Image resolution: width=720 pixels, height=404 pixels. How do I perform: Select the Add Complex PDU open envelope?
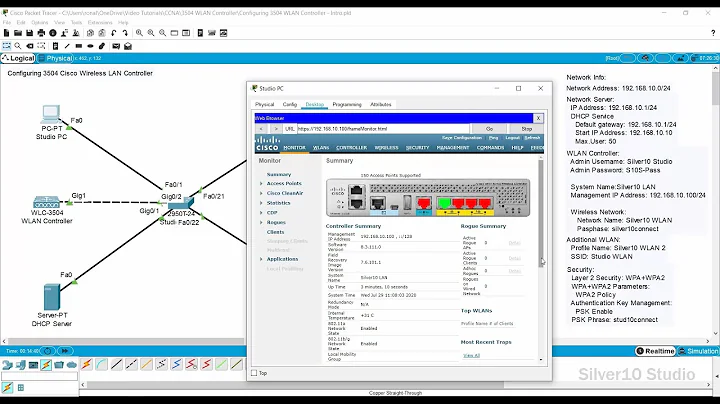pos(128,46)
